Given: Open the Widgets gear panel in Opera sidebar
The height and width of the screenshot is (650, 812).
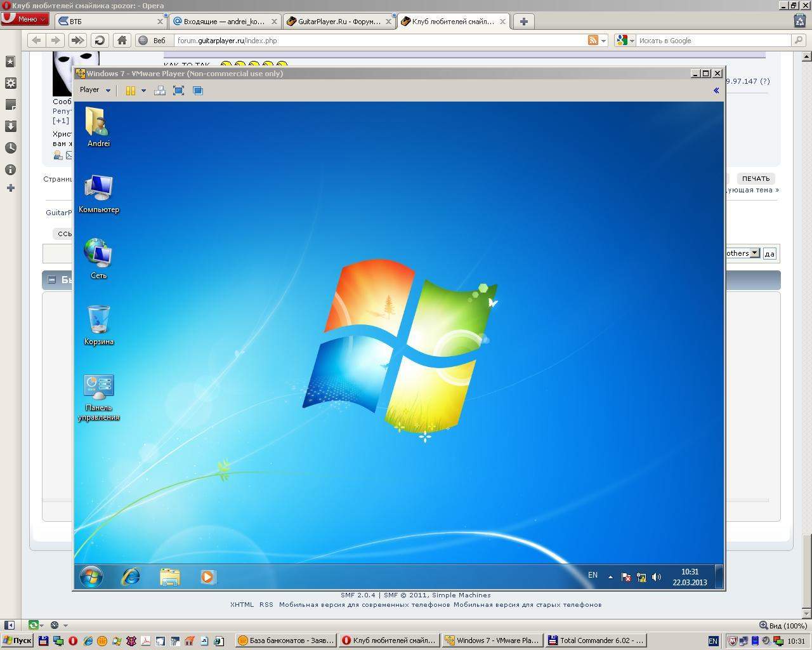Looking at the screenshot, I should (10, 83).
